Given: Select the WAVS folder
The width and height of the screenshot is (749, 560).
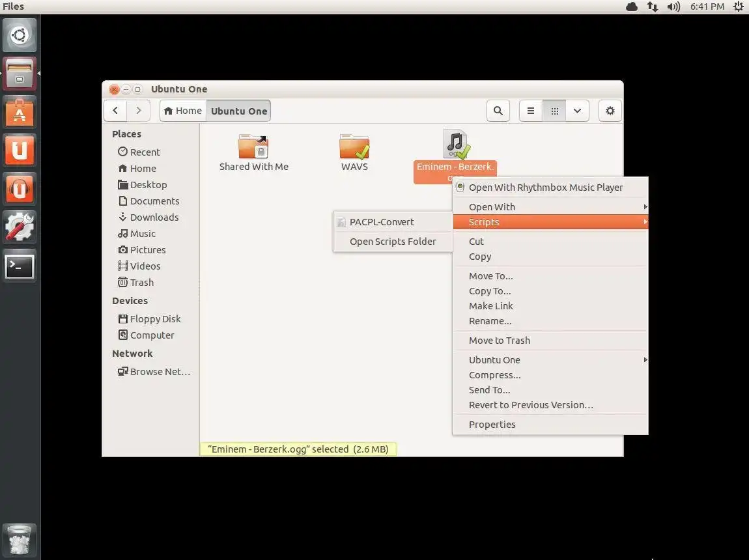Looking at the screenshot, I should (354, 153).
